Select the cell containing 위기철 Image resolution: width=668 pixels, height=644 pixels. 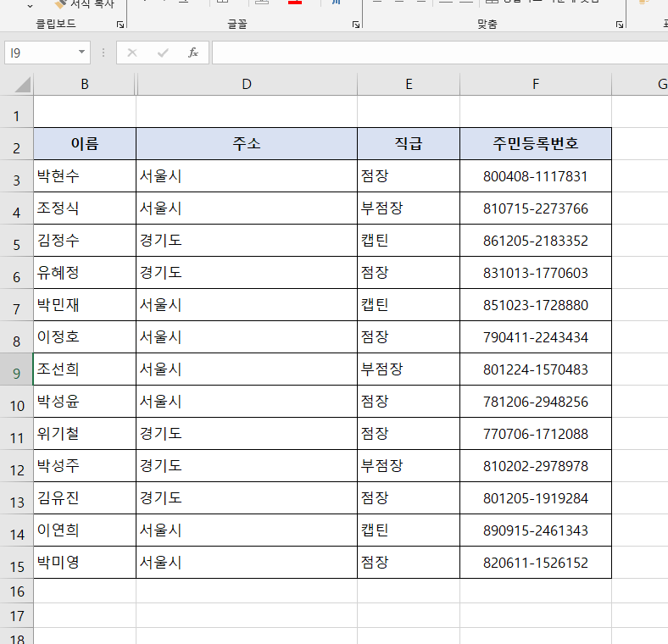(85, 434)
